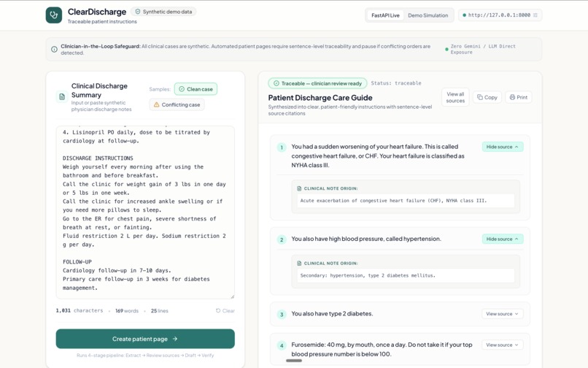Click the copy icon in the Copy button
588x368 pixels.
pos(479,97)
